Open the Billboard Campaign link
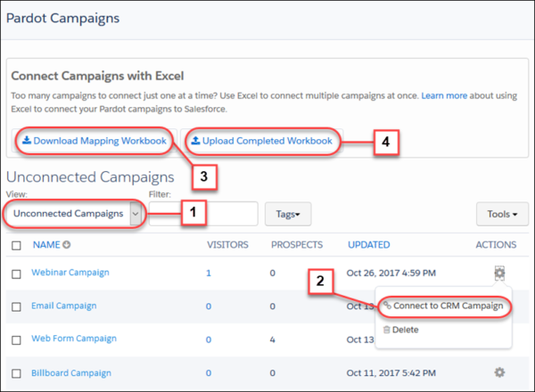535x392 pixels. pyautogui.click(x=71, y=373)
